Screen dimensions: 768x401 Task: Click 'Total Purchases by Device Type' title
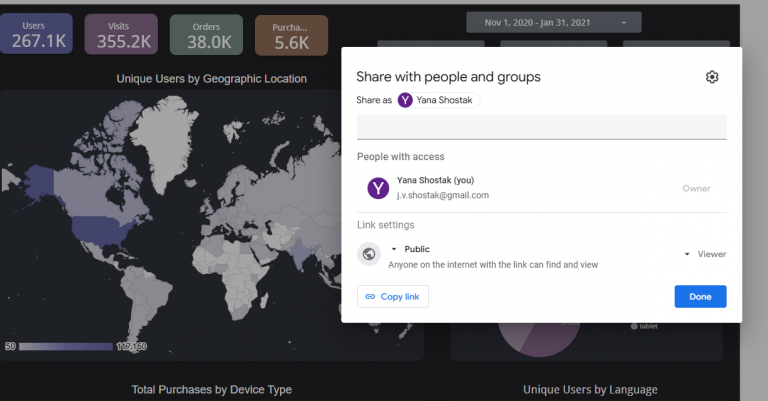click(212, 390)
